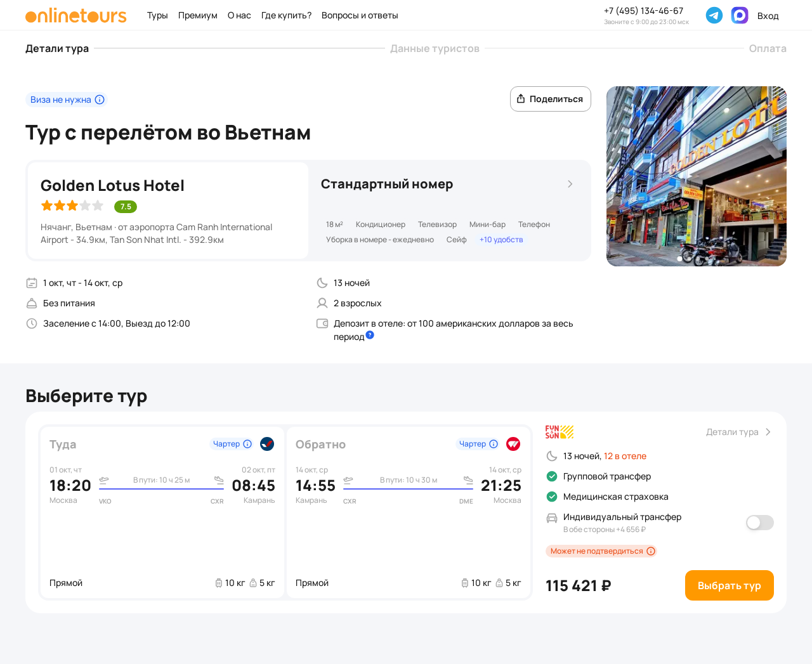Click the 7.5 hotel rating badge
The height and width of the screenshot is (664, 812).
[126, 207]
